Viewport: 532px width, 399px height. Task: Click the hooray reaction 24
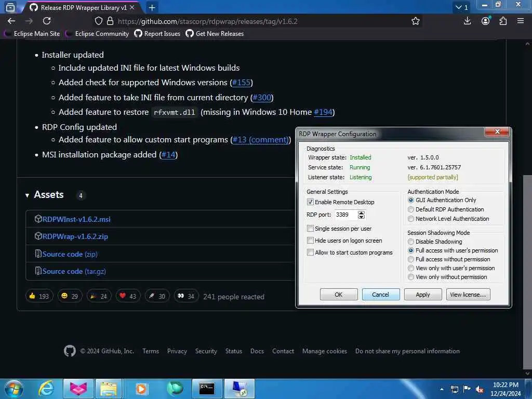tap(99, 296)
